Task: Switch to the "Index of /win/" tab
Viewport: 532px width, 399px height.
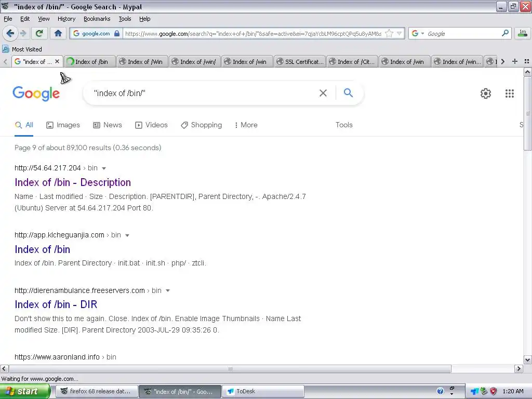Action: pyautogui.click(x=195, y=61)
